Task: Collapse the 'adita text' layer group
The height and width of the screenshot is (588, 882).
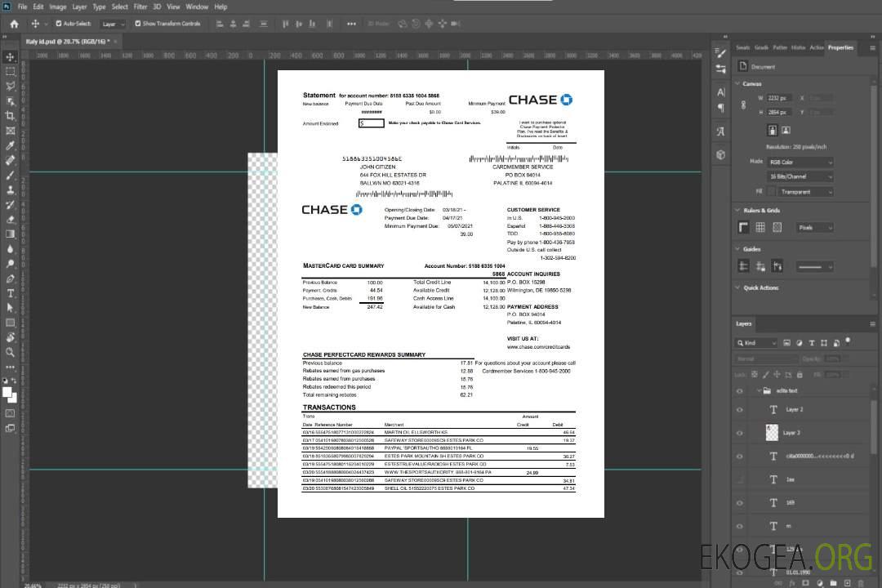Action: [x=758, y=390]
